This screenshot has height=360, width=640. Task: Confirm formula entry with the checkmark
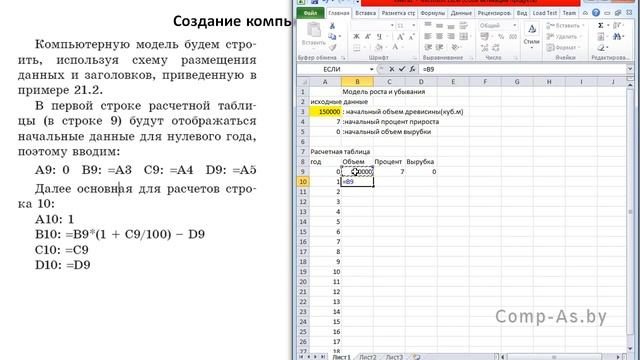402,69
